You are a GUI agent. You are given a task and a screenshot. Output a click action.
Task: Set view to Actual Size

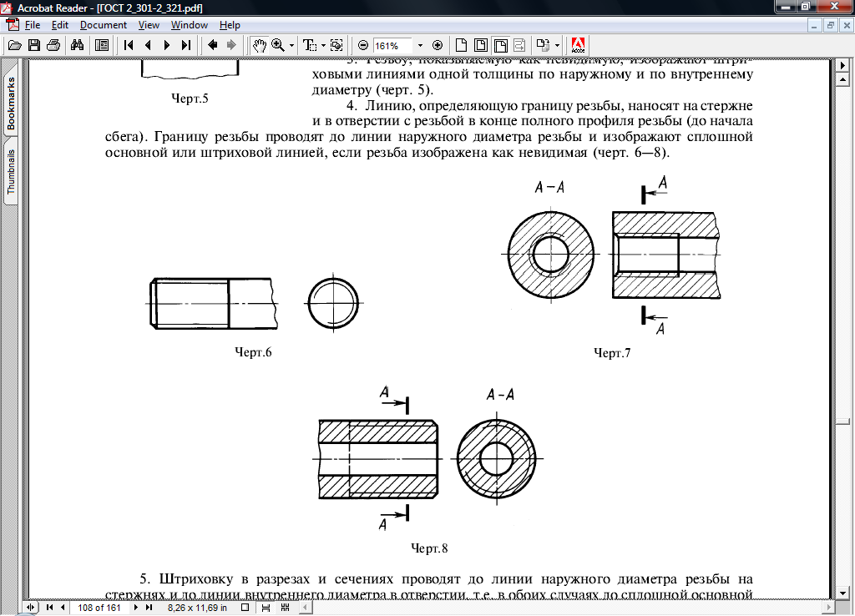(x=461, y=45)
